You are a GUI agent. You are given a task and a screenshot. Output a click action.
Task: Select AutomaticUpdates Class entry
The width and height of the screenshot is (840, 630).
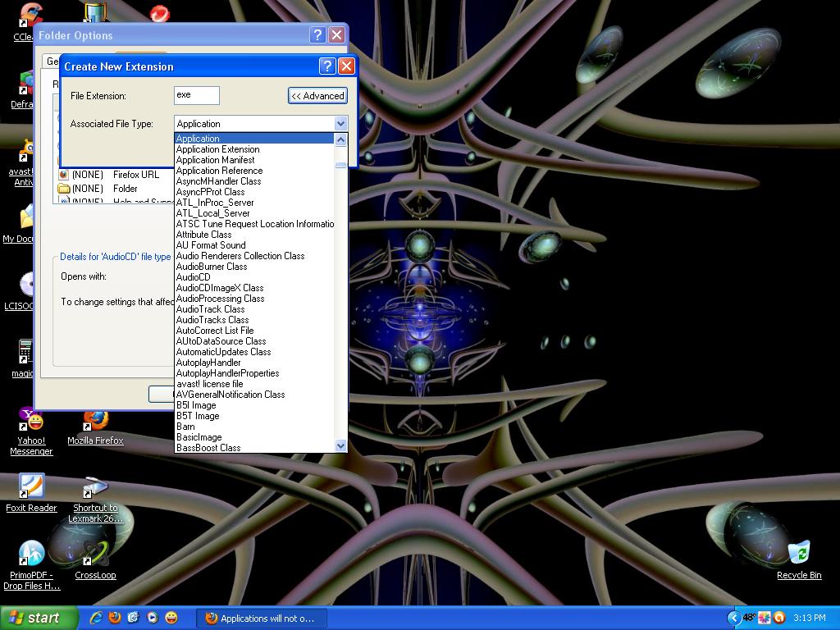pos(254,351)
